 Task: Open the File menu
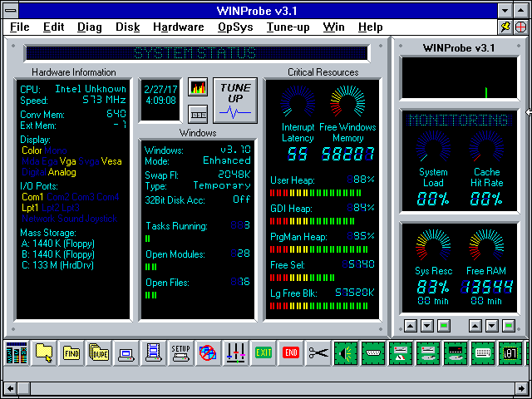(x=20, y=27)
